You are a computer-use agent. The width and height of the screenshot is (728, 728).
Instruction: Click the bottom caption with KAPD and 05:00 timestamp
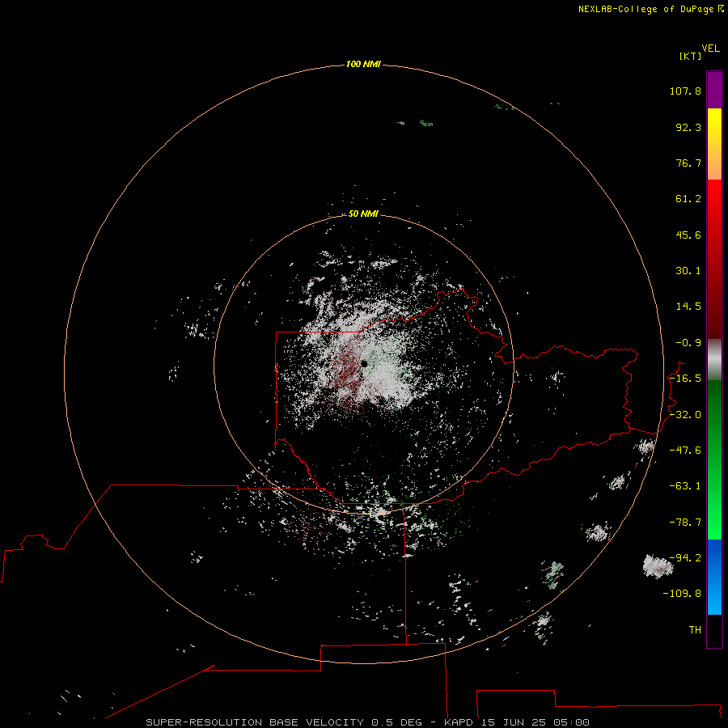pyautogui.click(x=368, y=722)
